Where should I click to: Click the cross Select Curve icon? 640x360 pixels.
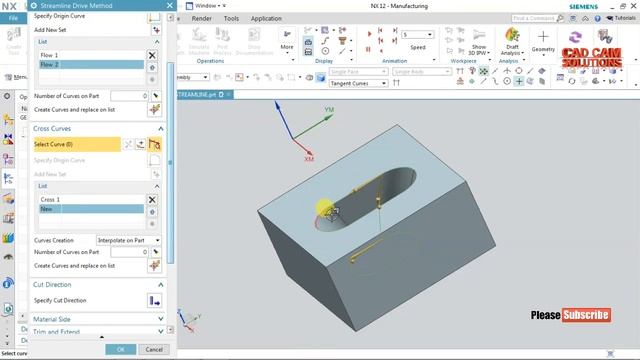tap(154, 144)
